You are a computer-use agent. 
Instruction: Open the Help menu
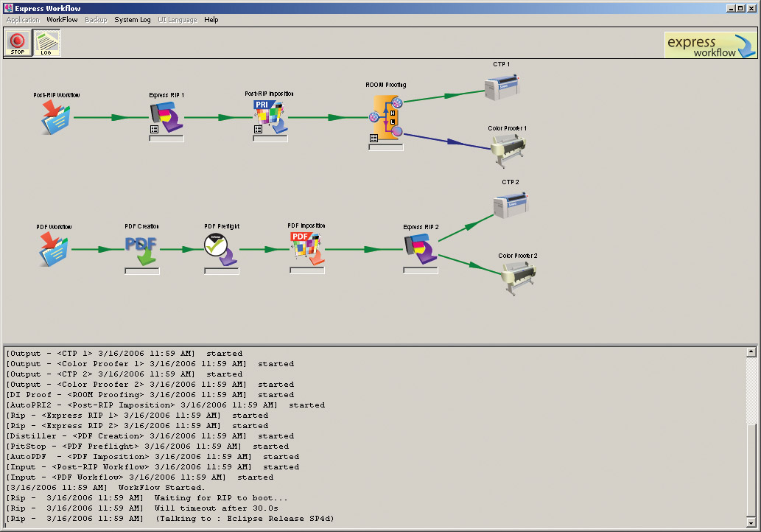click(211, 20)
